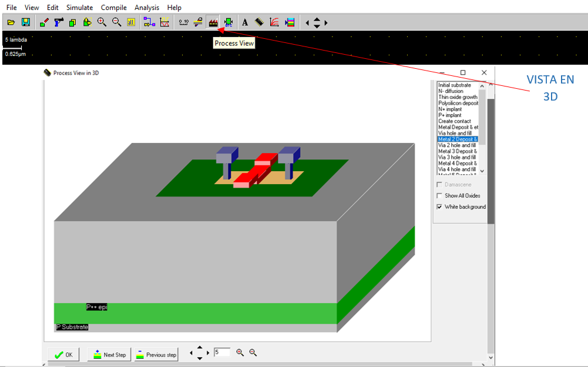Open the MOS characteristics curves icon

coord(274,22)
